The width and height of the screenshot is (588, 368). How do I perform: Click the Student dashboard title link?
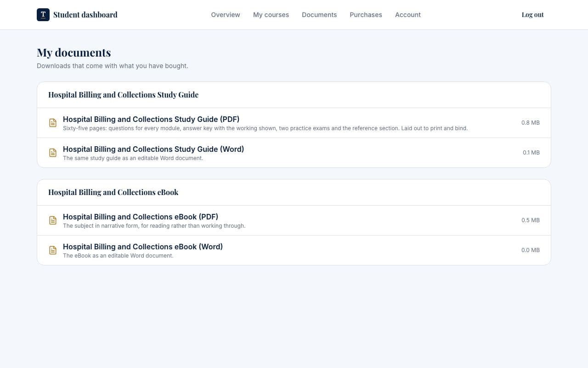point(85,15)
